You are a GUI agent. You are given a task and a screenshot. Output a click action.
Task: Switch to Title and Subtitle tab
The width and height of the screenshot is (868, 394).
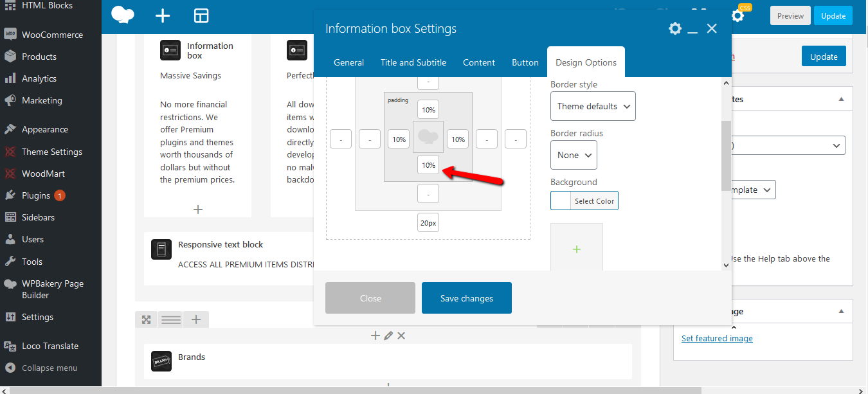[413, 62]
